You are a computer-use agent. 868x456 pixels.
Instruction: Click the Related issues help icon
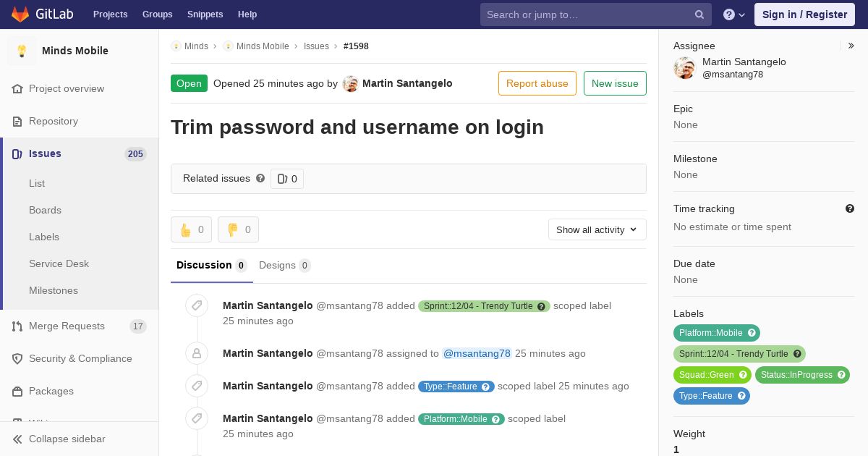pyautogui.click(x=260, y=178)
